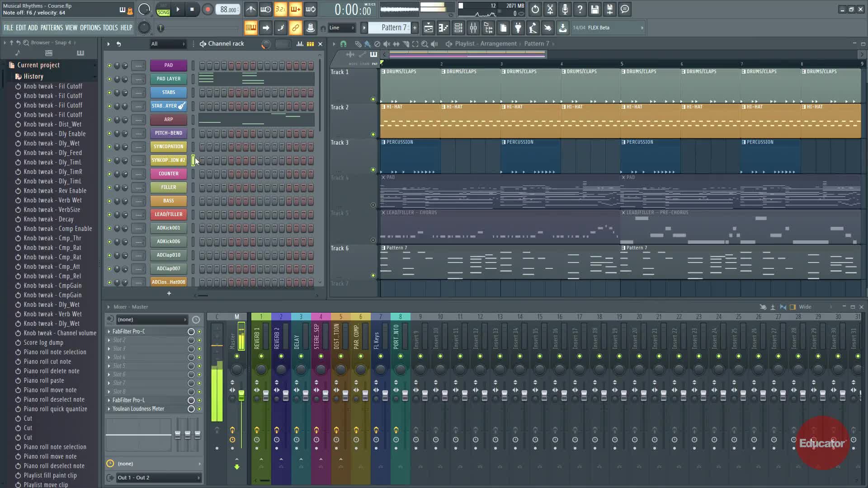Select Piano roll quick quantize history entry

pyautogui.click(x=55, y=409)
